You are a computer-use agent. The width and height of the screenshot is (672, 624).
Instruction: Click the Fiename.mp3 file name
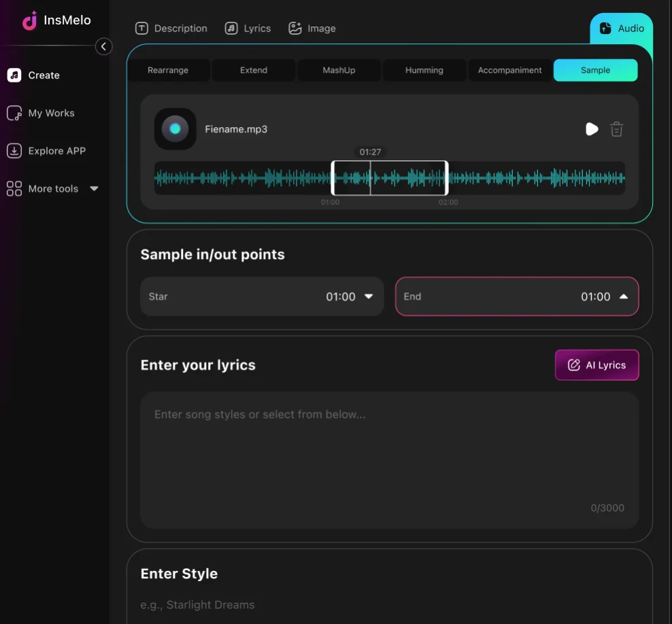(x=236, y=129)
